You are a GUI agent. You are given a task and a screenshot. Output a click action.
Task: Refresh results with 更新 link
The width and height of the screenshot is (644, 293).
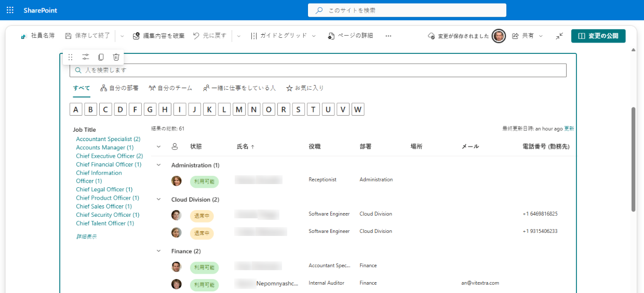569,128
